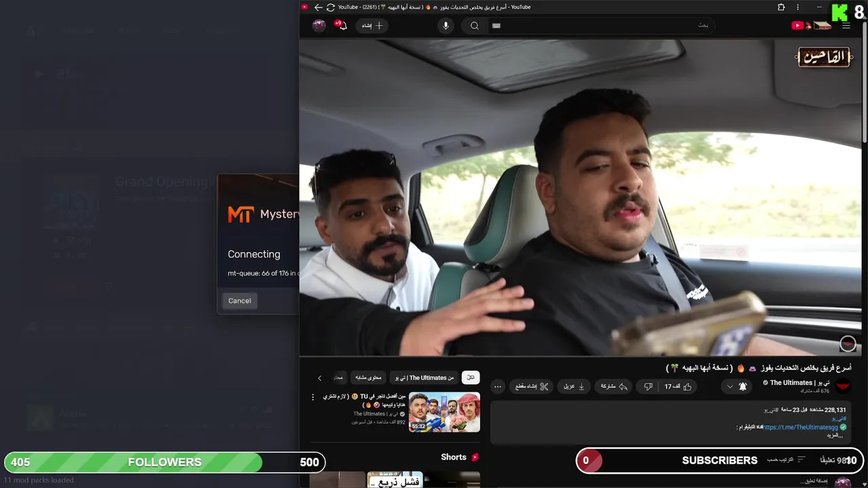Click the Download (تنزيل) button

(574, 386)
